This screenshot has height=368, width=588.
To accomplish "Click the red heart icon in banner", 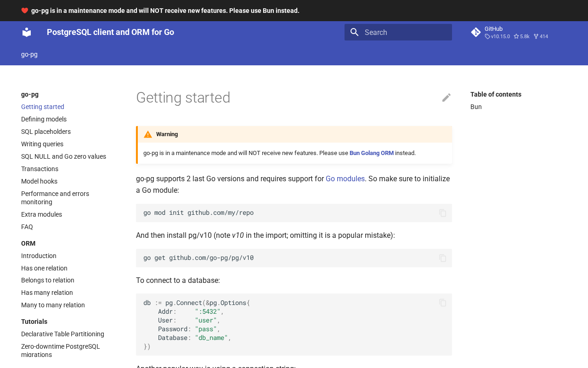I will tap(25, 11).
